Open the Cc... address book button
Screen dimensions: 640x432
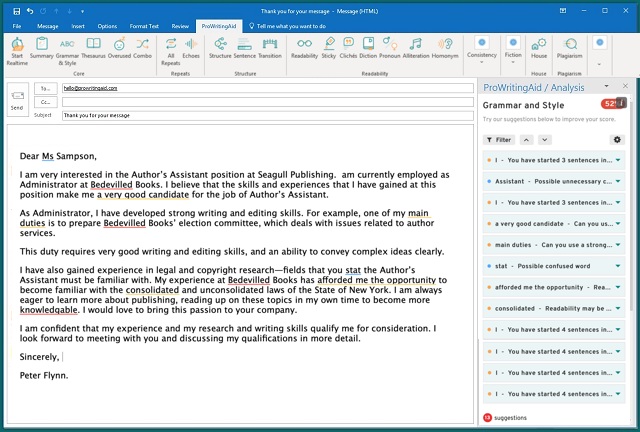coord(45,102)
